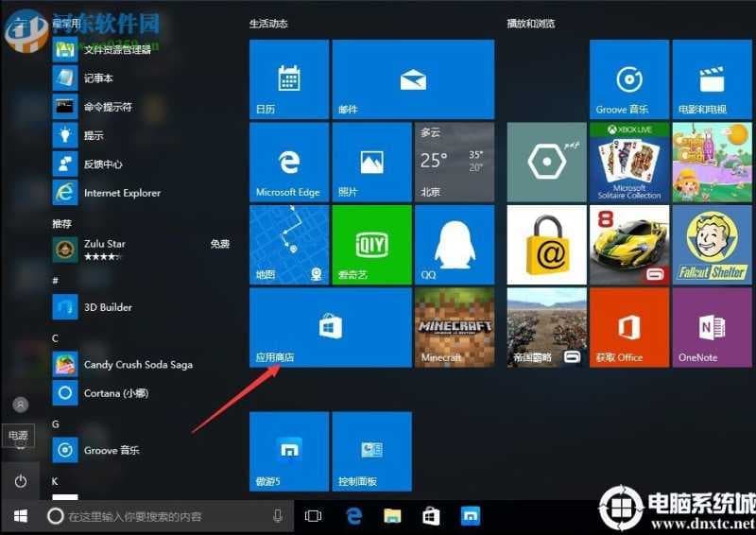Select the suggested Zulu Star app
This screenshot has height=535, width=756.
pos(143,250)
